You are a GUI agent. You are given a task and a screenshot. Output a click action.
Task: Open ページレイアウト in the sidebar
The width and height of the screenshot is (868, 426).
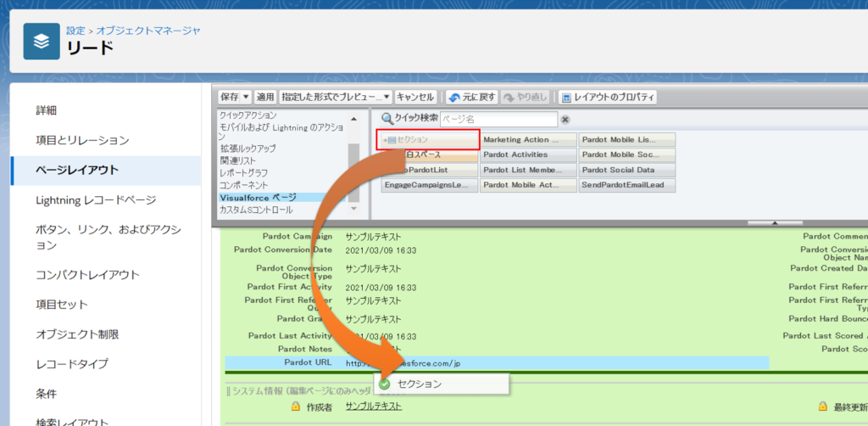tap(105, 170)
